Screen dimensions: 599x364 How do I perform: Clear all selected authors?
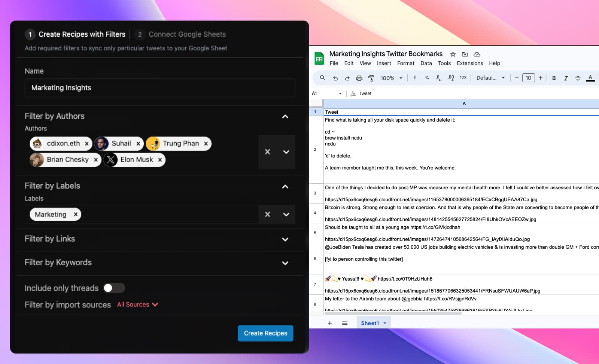[267, 152]
